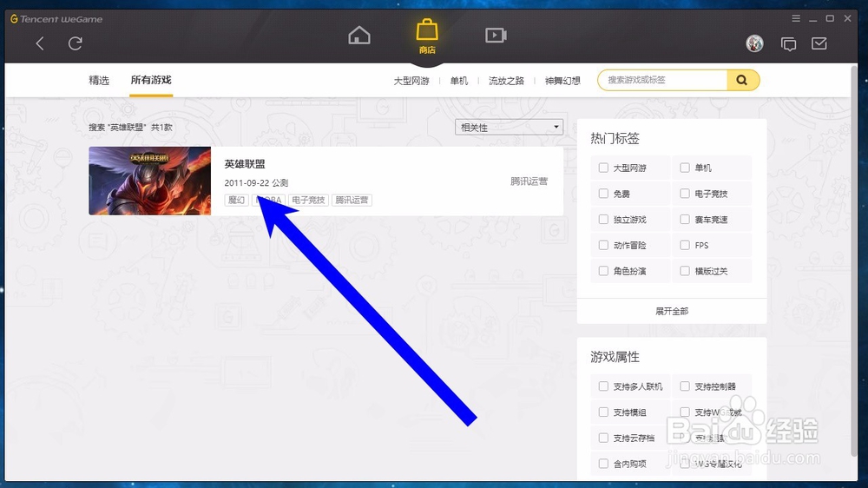Viewport: 868px width, 488px height.
Task: Check the 角色扮演 tag
Action: click(x=603, y=271)
